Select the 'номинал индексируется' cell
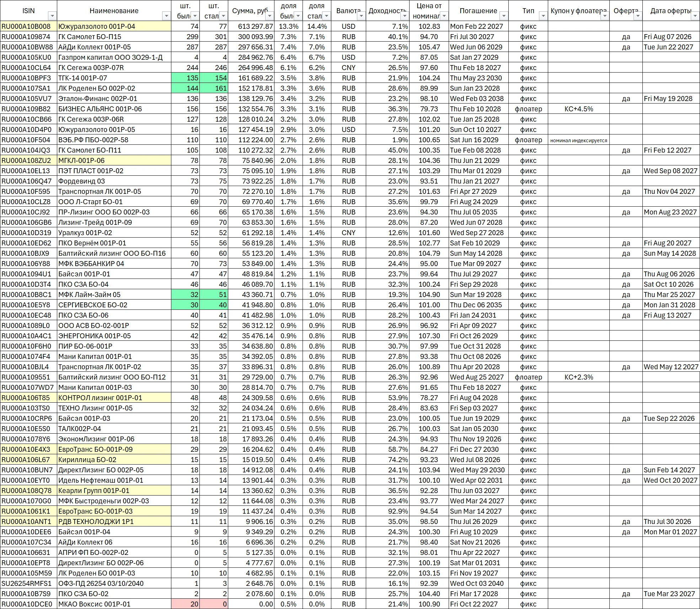Screen dimensions: 700x609 click(579, 140)
